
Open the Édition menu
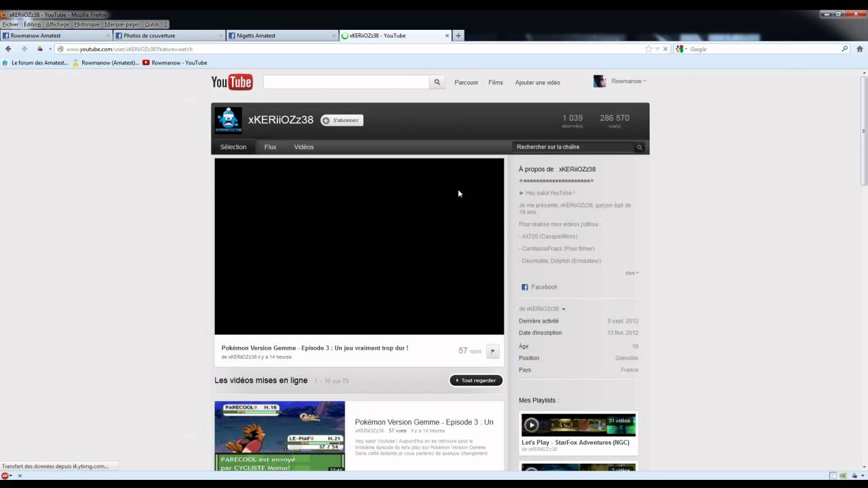click(33, 24)
